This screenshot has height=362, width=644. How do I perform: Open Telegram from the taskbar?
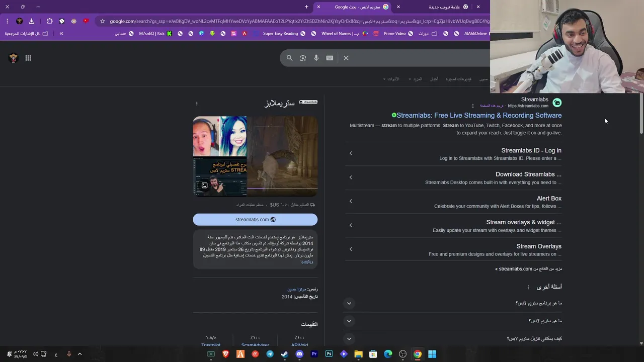270,354
